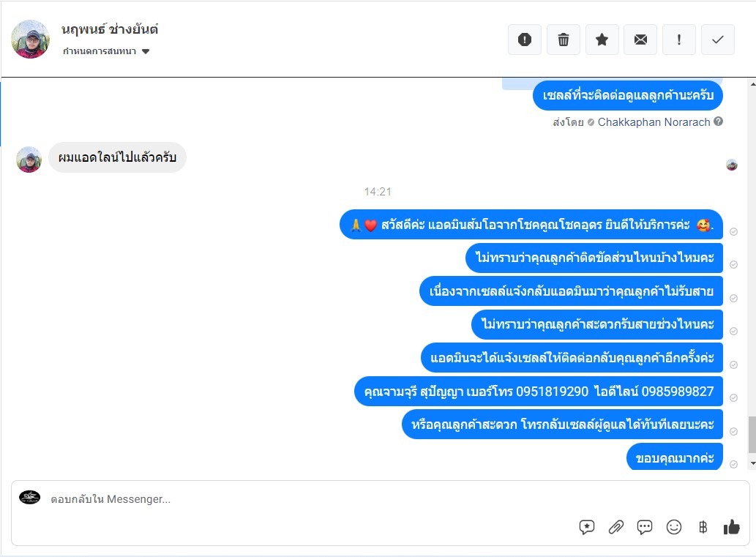Viewport: 756px width, 557px height.
Task: Mark conversation as unread with envelope icon
Action: coord(640,40)
